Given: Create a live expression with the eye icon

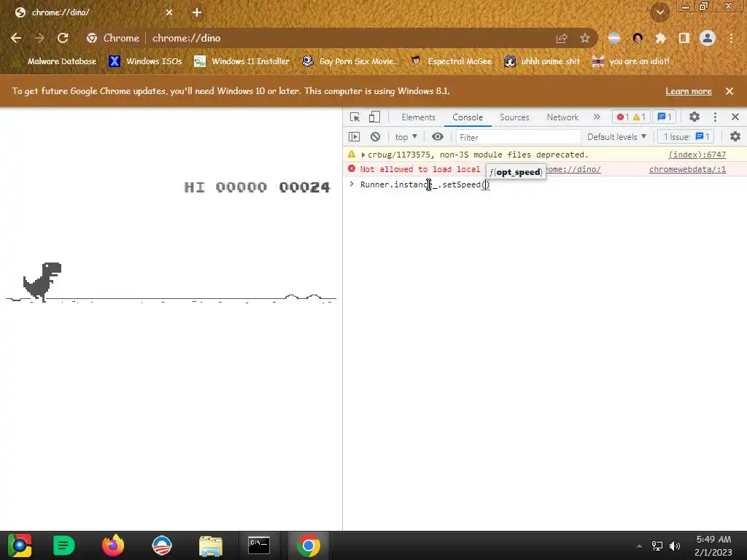Looking at the screenshot, I should 438,136.
